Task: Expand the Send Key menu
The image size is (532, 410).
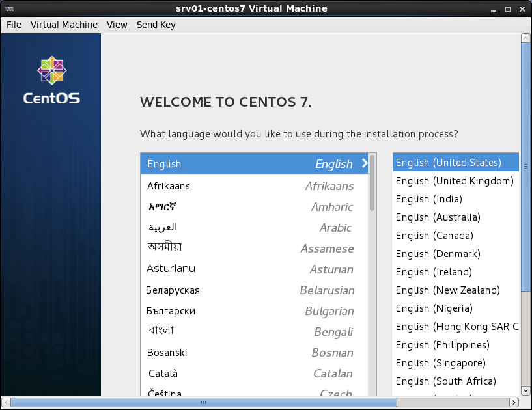Action: tap(156, 25)
